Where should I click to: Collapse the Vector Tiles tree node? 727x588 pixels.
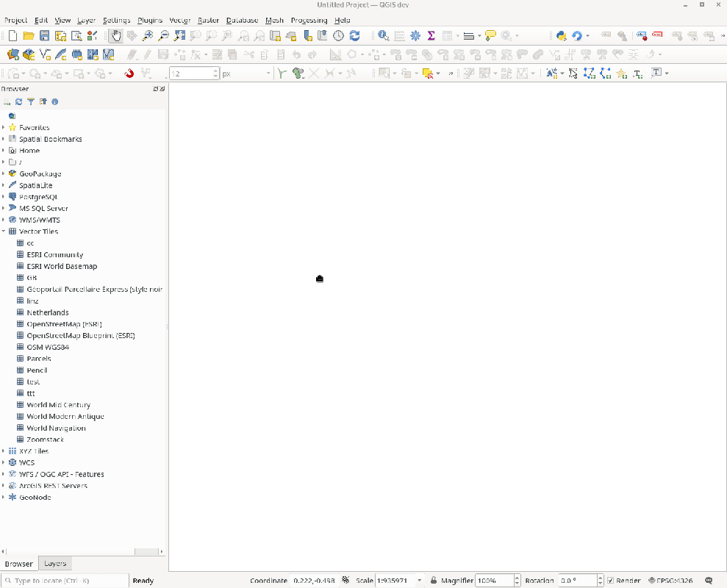tap(4, 232)
